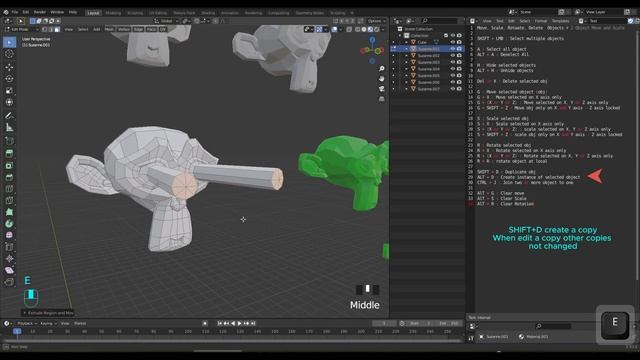Hide Suzanne.002 with eye icon
The height and width of the screenshot is (360, 640).
pyautogui.click(x=453, y=56)
